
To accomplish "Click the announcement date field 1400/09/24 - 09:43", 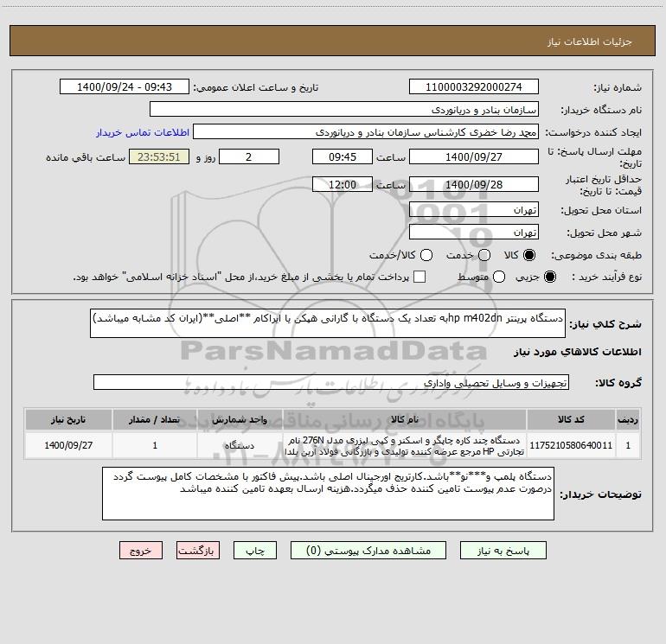I will [x=125, y=86].
